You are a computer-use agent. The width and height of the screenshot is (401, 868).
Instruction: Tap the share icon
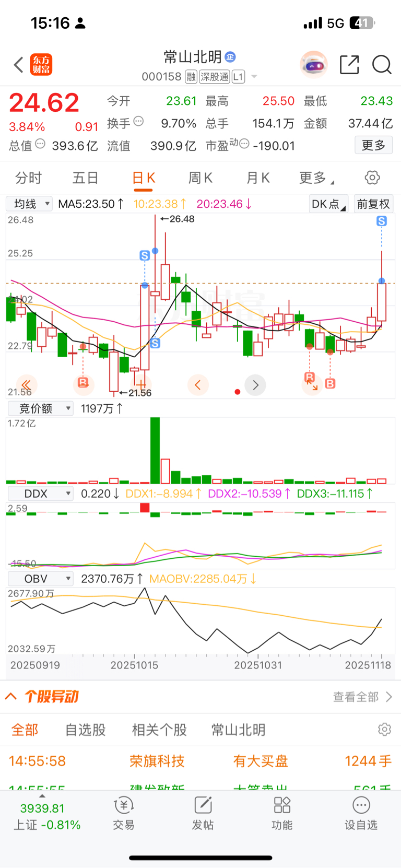tap(349, 65)
